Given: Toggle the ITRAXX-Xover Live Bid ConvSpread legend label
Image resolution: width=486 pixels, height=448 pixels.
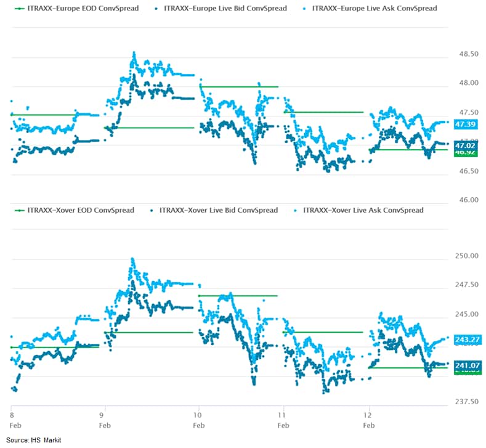Looking at the screenshot, I should coord(218,210).
